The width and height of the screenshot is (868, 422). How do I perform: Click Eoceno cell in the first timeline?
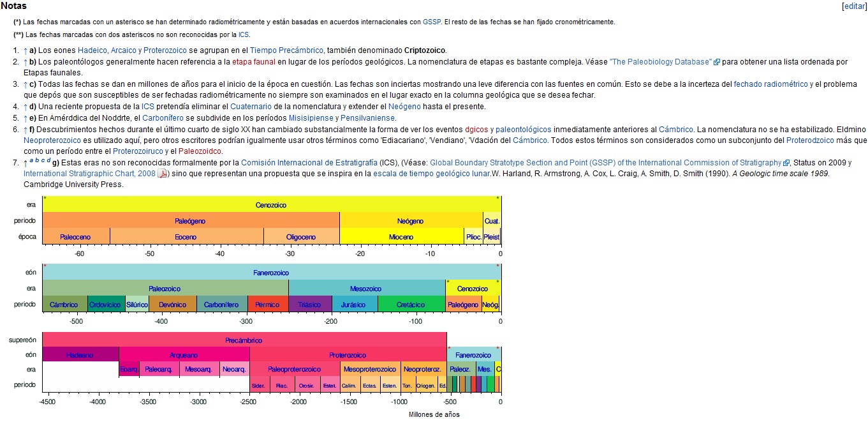(186, 237)
